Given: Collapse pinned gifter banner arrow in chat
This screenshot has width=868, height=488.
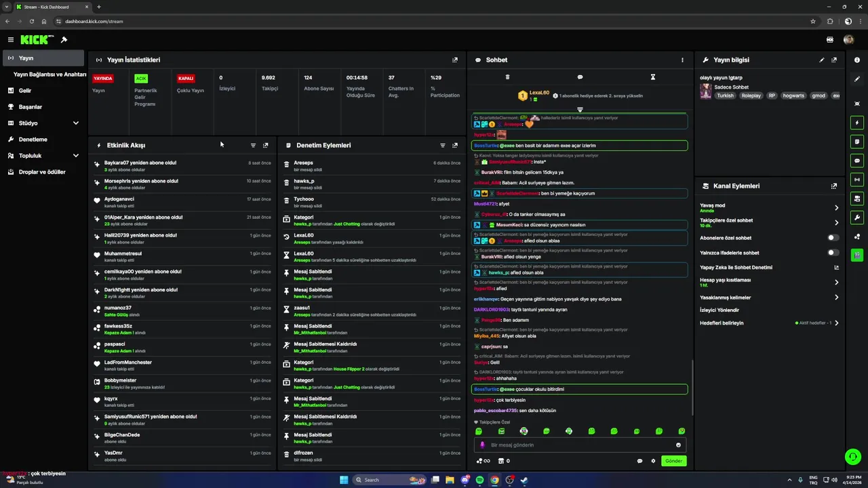Looking at the screenshot, I should [580, 109].
